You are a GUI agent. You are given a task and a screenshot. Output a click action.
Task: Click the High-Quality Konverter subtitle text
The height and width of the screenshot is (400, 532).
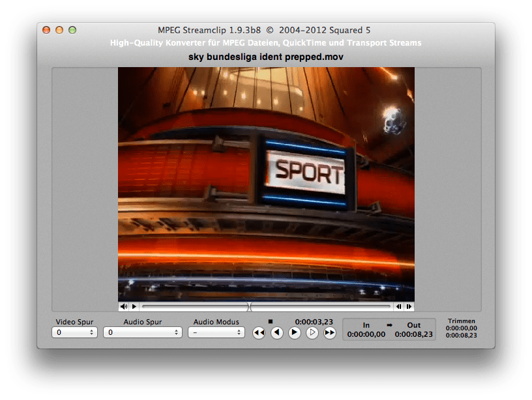point(265,43)
